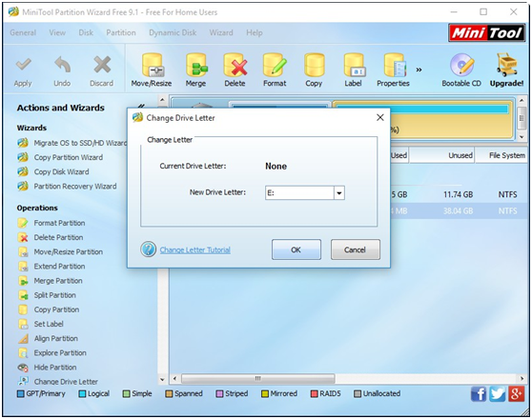Open the Partition menu
Viewport: 532px width, 419px height.
(x=121, y=33)
